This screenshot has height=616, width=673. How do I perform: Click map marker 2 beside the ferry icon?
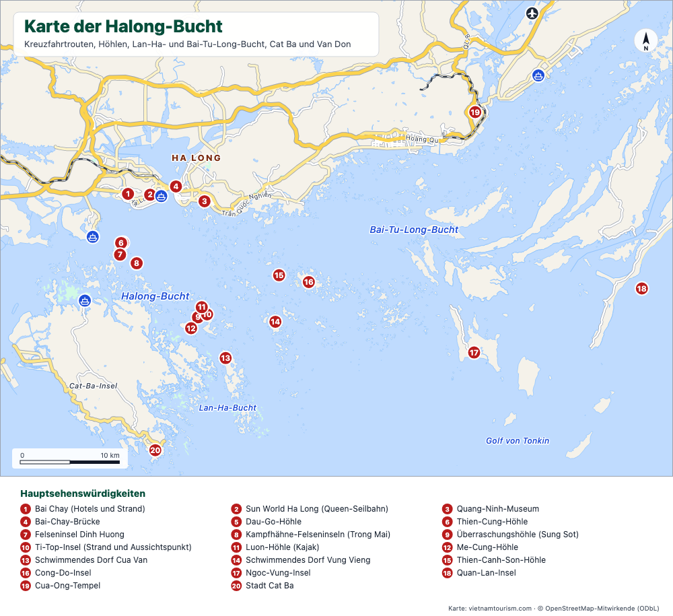(x=150, y=195)
